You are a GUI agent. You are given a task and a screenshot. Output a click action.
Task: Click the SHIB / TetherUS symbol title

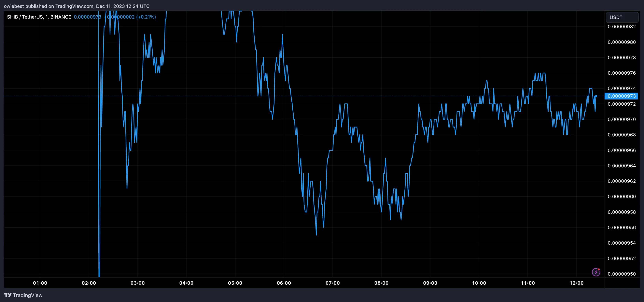24,17
